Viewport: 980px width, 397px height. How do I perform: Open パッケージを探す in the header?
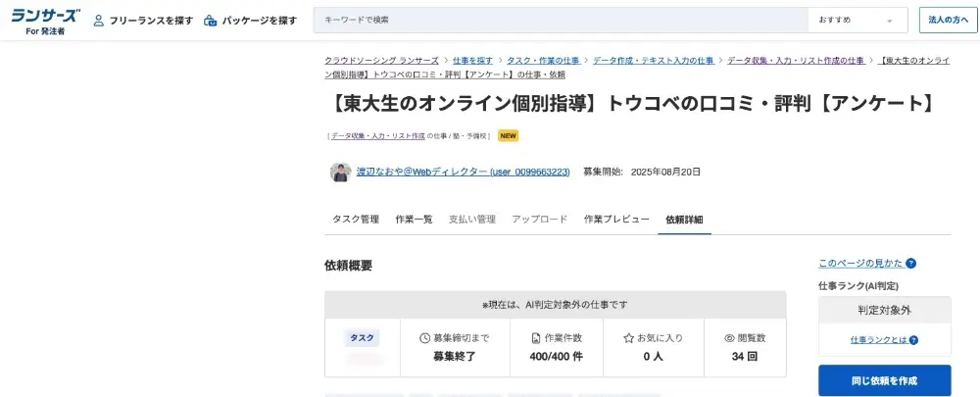point(260,21)
